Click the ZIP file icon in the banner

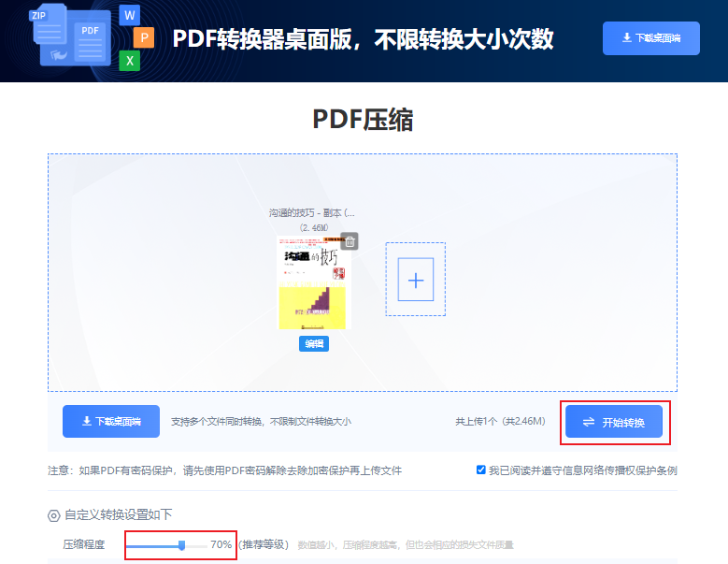pyautogui.click(x=49, y=24)
